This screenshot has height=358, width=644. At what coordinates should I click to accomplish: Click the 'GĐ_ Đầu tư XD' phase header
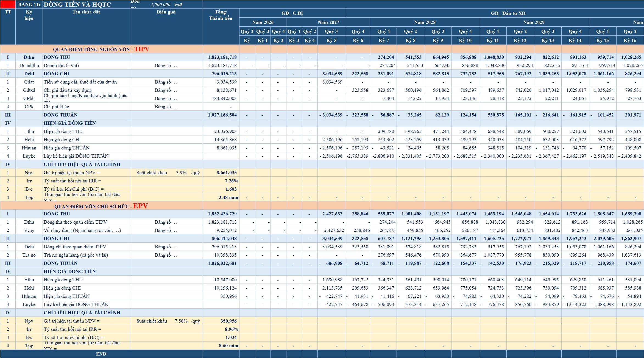(x=508, y=13)
